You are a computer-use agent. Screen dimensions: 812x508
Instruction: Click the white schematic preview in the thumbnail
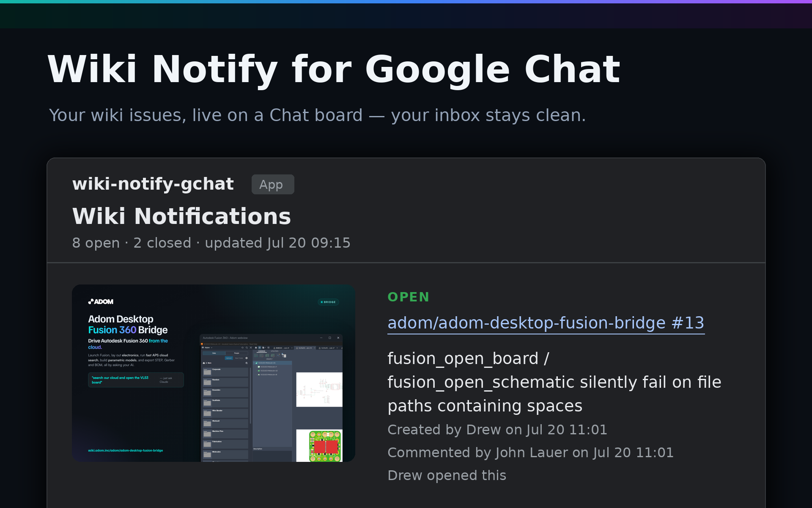click(x=319, y=389)
